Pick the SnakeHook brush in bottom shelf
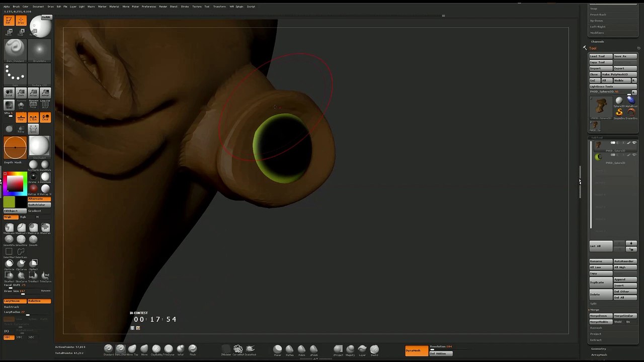 coord(250,349)
